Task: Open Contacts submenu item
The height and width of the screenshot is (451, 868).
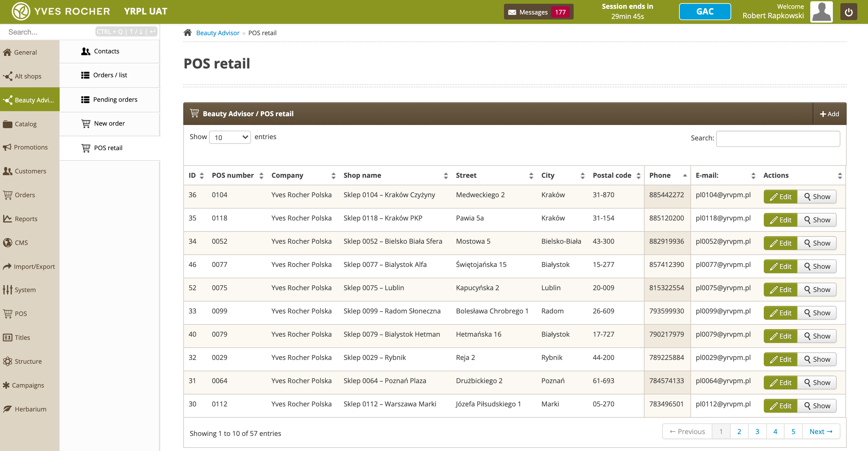Action: tap(110, 51)
